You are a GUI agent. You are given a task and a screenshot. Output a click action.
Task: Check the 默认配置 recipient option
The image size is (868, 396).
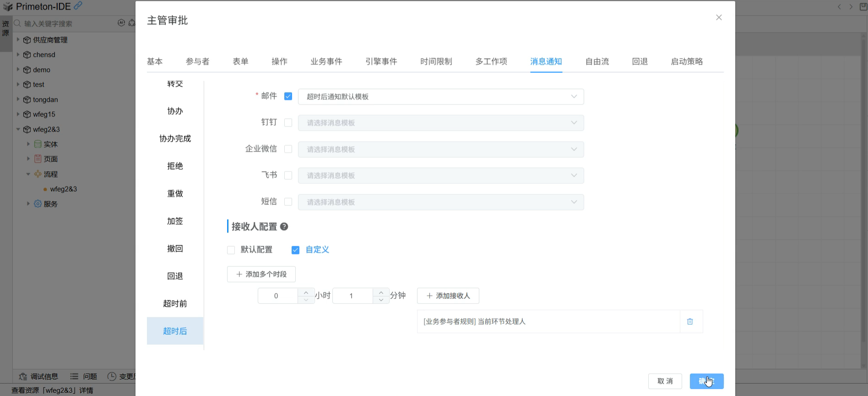click(x=231, y=250)
